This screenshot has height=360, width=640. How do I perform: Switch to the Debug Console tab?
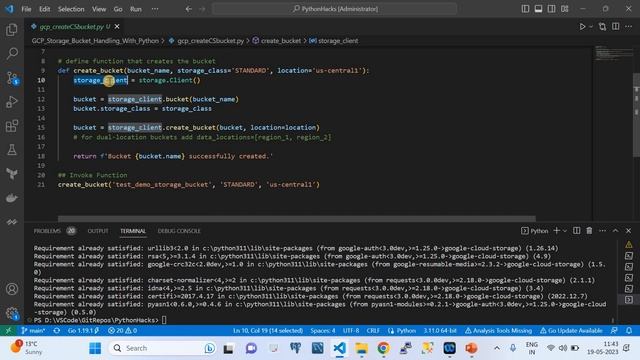[179, 231]
